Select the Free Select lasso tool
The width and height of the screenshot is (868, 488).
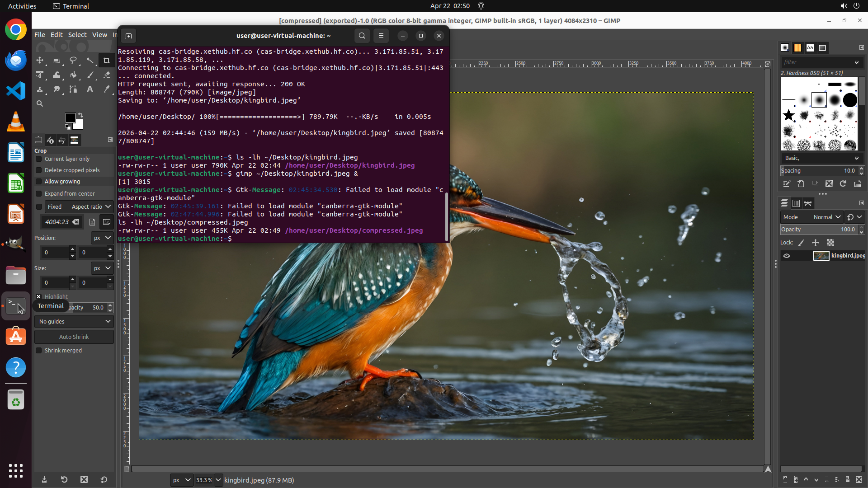(x=73, y=60)
